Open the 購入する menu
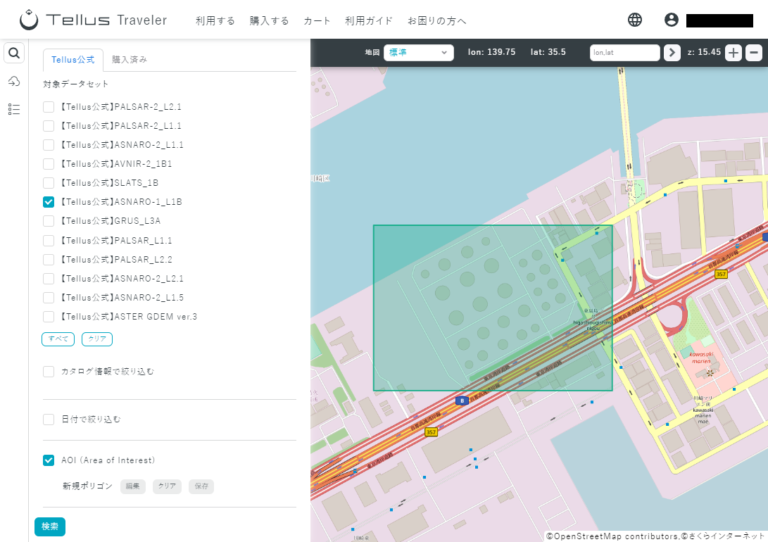768x542 pixels. 269,21
